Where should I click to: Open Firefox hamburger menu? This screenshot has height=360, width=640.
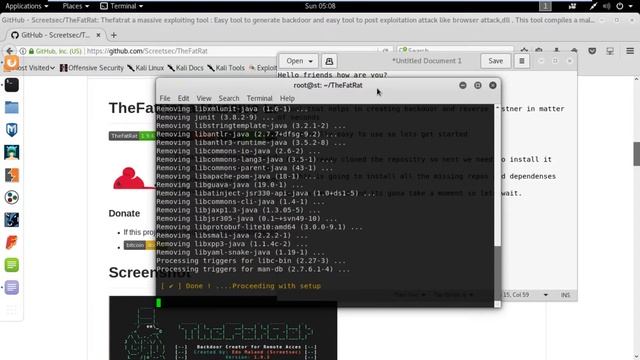pos(630,51)
